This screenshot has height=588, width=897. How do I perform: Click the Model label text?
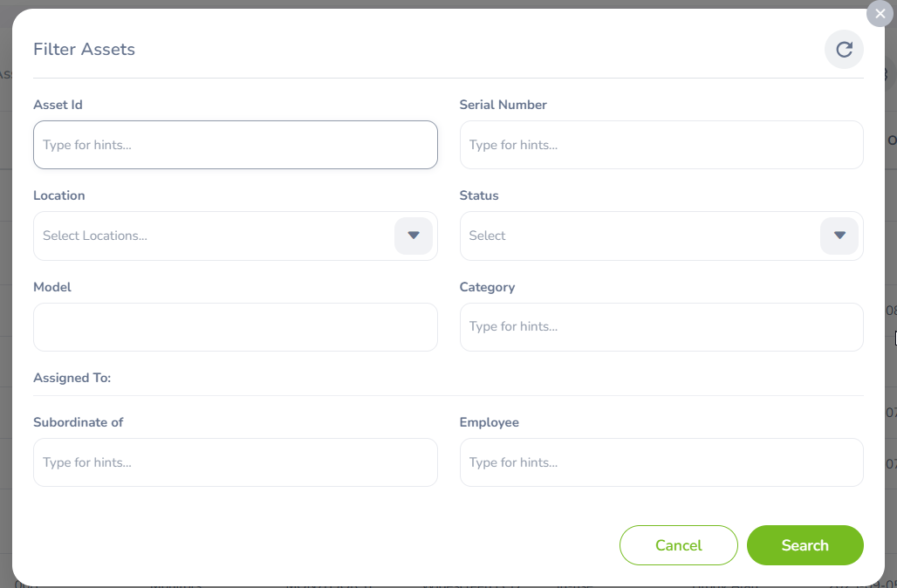pyautogui.click(x=52, y=287)
